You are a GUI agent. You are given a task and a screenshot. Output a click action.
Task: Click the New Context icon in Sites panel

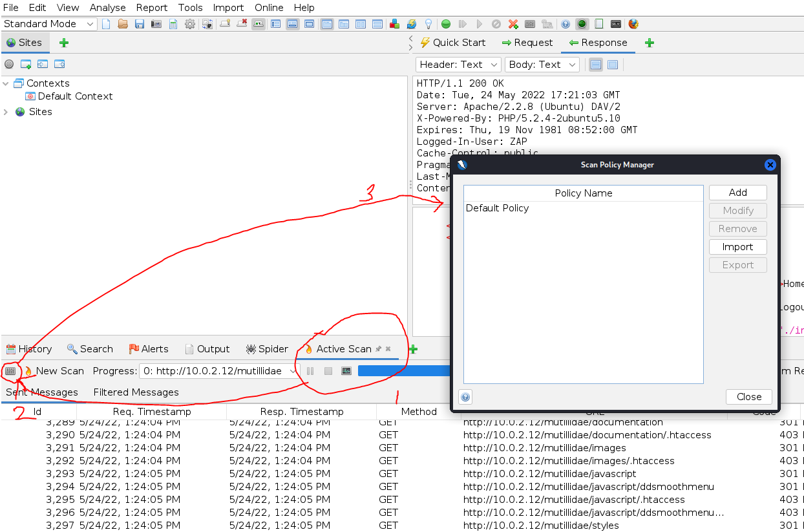click(x=26, y=64)
